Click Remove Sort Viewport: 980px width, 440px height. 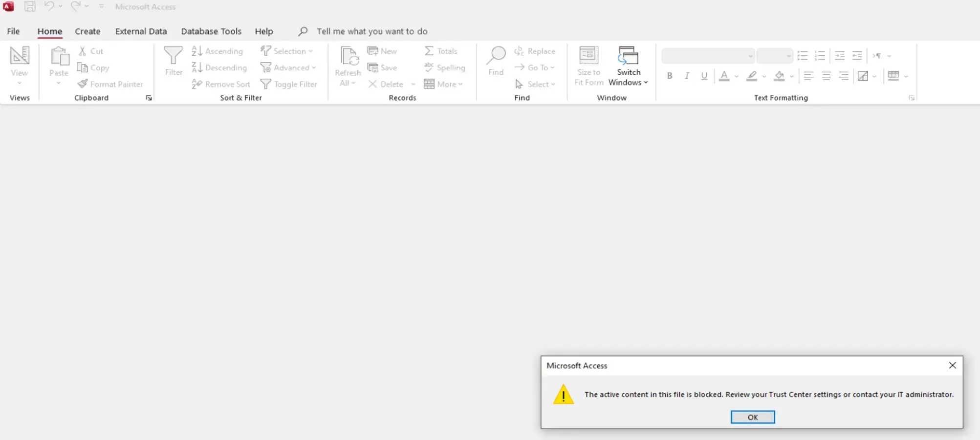221,84
